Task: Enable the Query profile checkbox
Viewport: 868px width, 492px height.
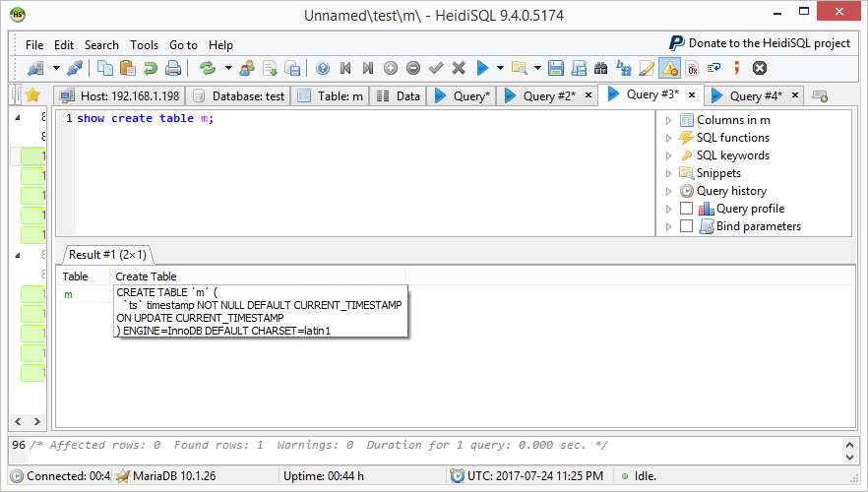Action: tap(686, 209)
